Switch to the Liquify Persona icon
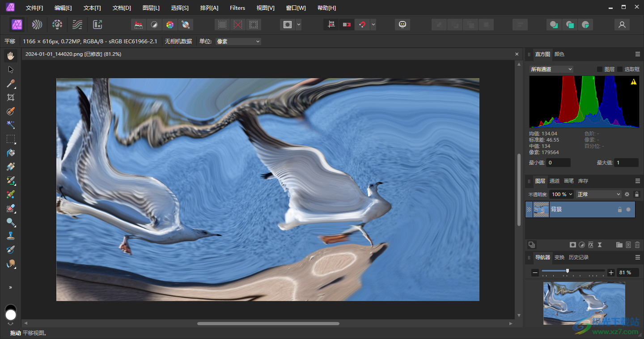This screenshot has height=339, width=644. coord(37,25)
